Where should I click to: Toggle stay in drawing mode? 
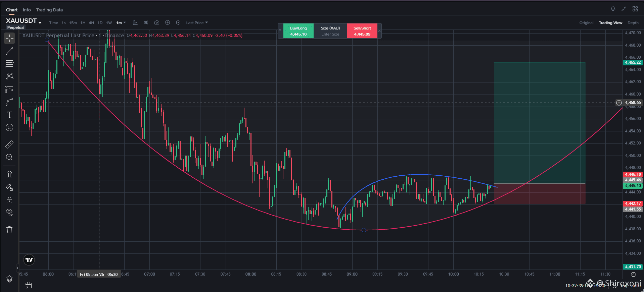[x=9, y=187]
